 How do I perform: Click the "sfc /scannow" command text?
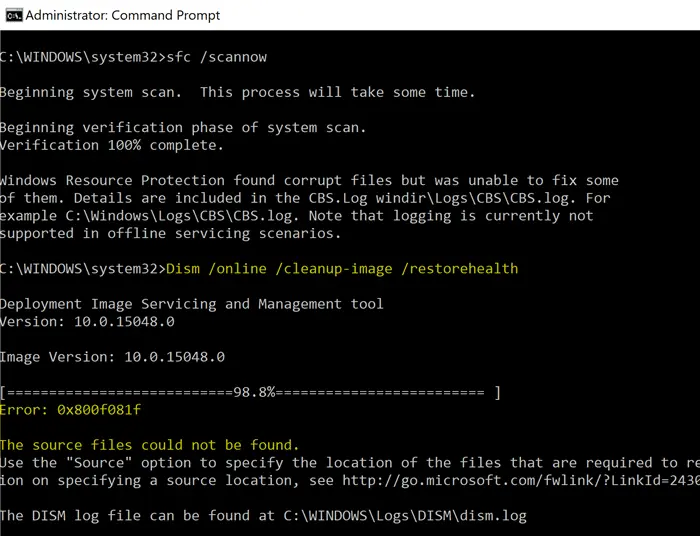point(218,57)
